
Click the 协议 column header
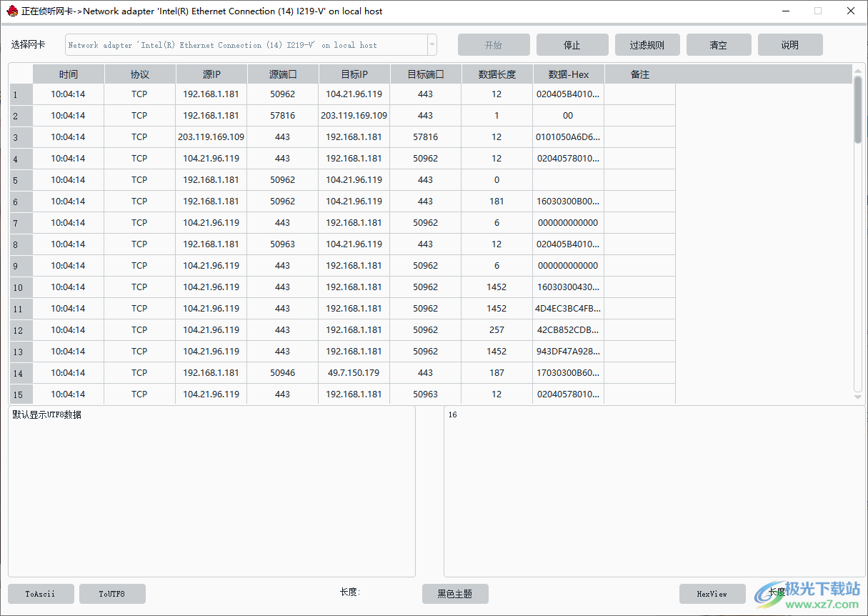(140, 74)
